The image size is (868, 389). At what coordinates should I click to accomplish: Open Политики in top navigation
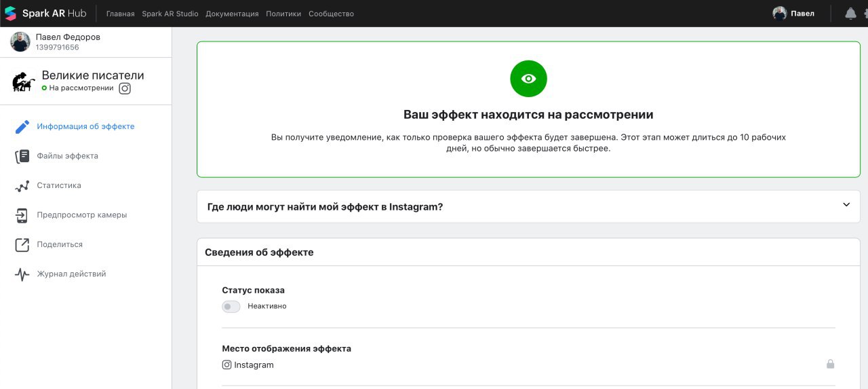(x=283, y=14)
